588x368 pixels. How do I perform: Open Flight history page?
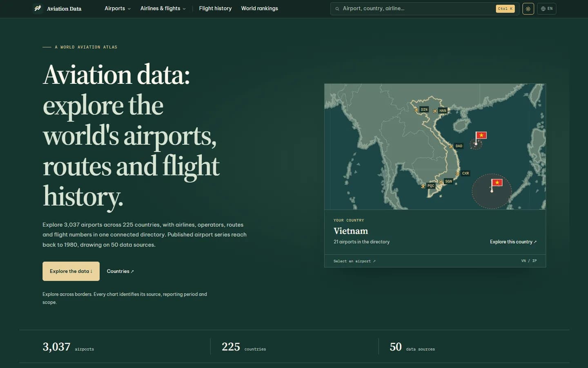(215, 8)
